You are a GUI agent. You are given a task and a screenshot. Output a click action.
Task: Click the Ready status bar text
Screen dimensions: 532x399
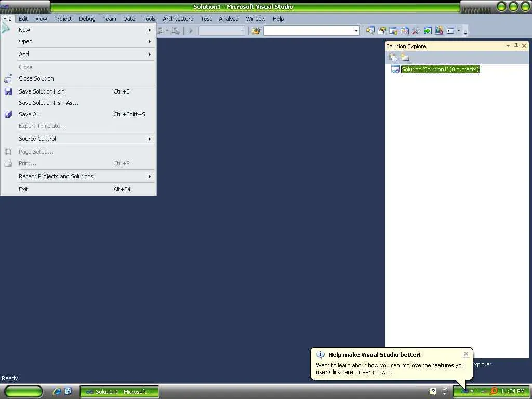[x=9, y=378]
